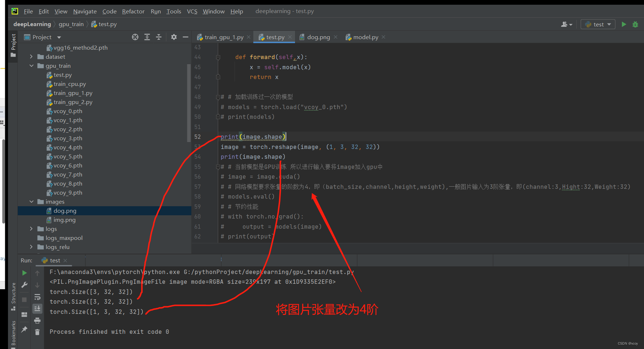
Task: Select logs_maxpool folder in Project tree
Action: click(64, 238)
